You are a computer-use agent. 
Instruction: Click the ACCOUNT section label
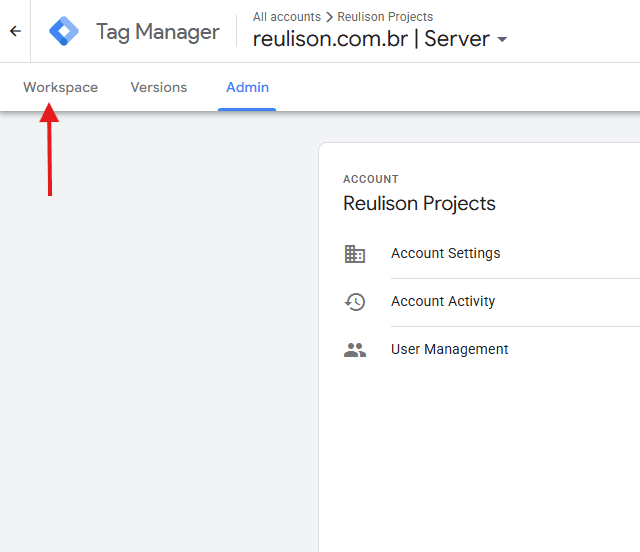(x=370, y=180)
